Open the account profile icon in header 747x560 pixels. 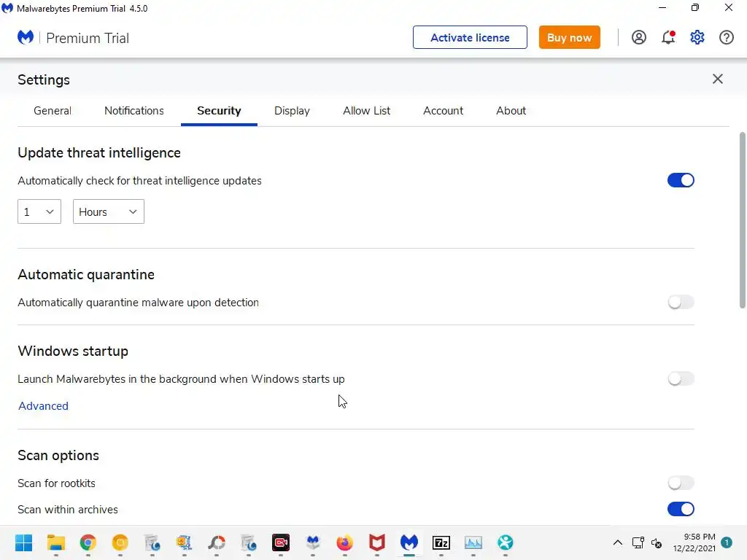pos(639,37)
